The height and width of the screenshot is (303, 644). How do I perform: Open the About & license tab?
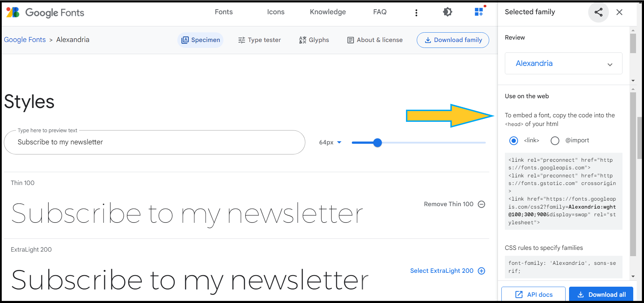[x=375, y=40]
